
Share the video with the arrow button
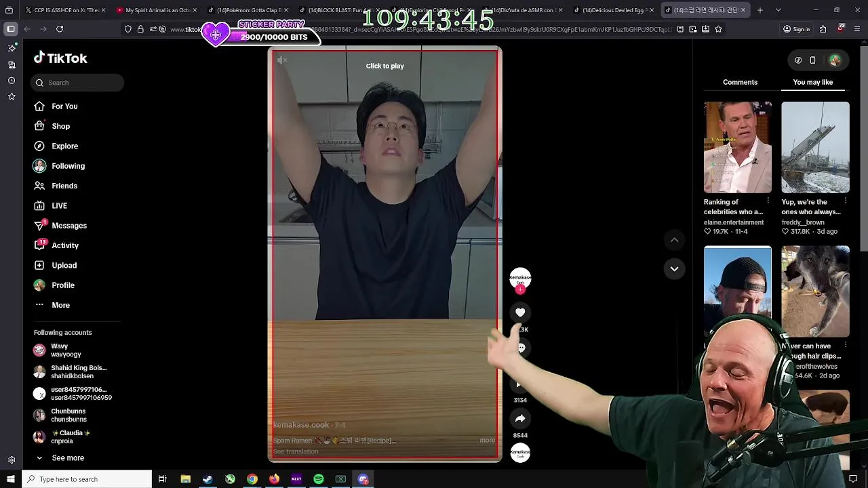pyautogui.click(x=520, y=419)
